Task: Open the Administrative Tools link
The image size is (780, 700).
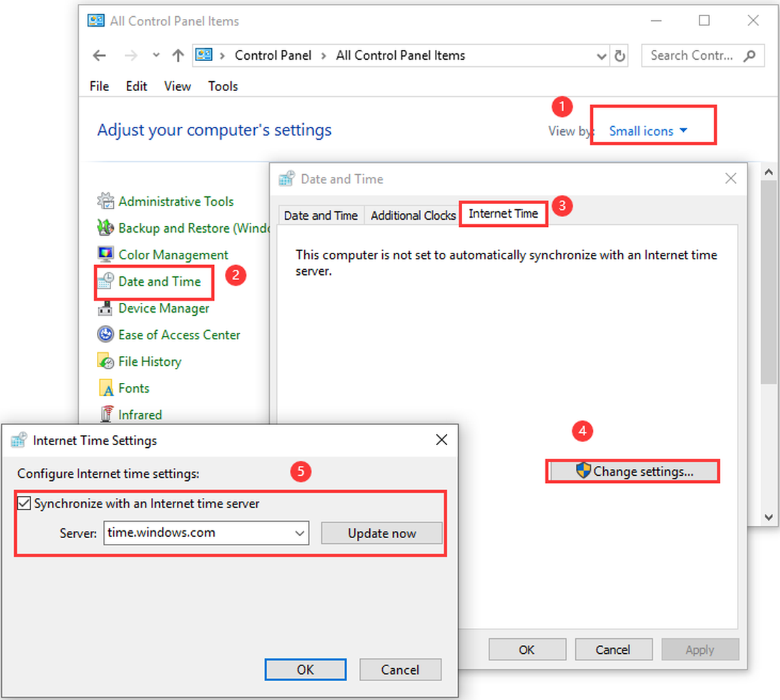Action: click(176, 201)
